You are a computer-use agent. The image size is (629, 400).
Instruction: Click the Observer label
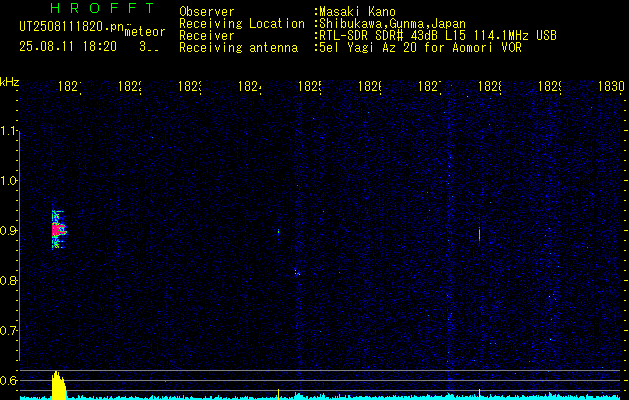pyautogui.click(x=207, y=11)
